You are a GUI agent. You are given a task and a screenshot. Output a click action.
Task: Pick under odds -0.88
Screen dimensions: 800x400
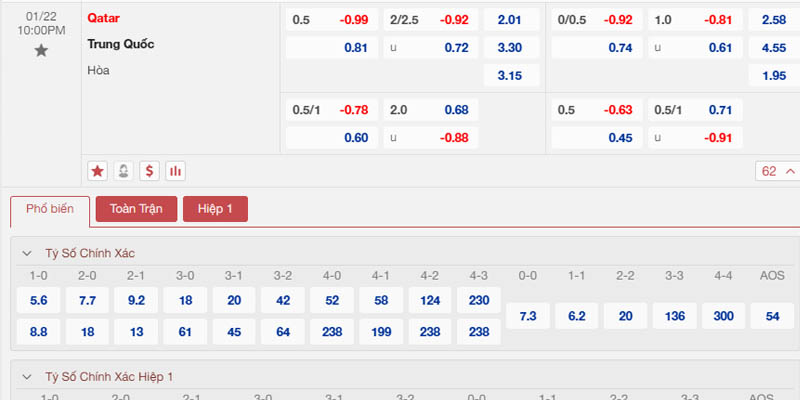pyautogui.click(x=431, y=138)
